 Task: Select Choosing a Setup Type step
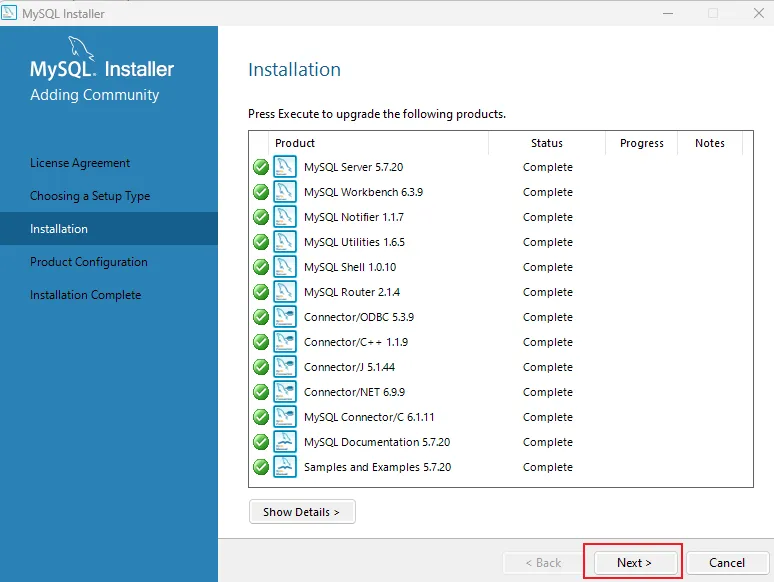(90, 196)
